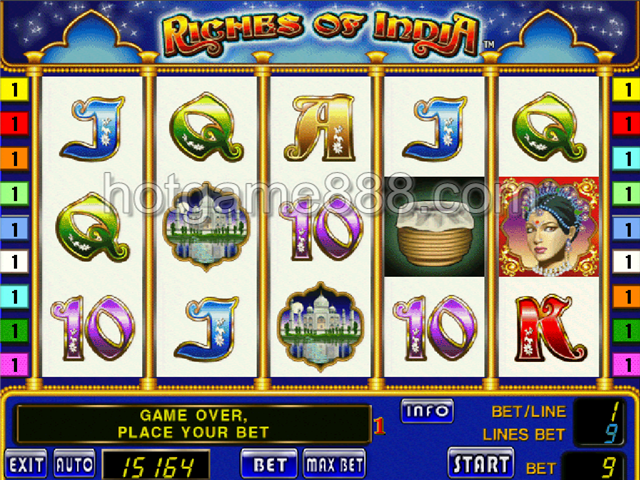Viewport: 640px width, 480px height.
Task: Click the golden A symbol on reel three
Action: (x=320, y=127)
